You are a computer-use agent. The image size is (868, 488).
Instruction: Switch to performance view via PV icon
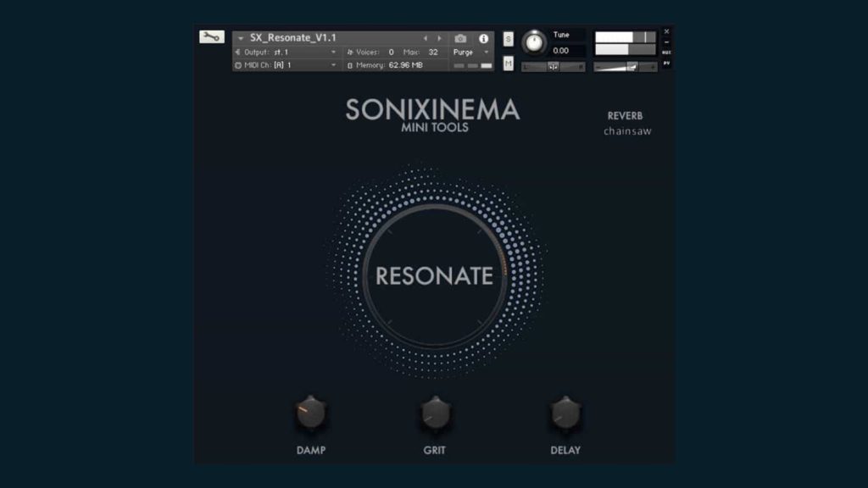[x=667, y=64]
